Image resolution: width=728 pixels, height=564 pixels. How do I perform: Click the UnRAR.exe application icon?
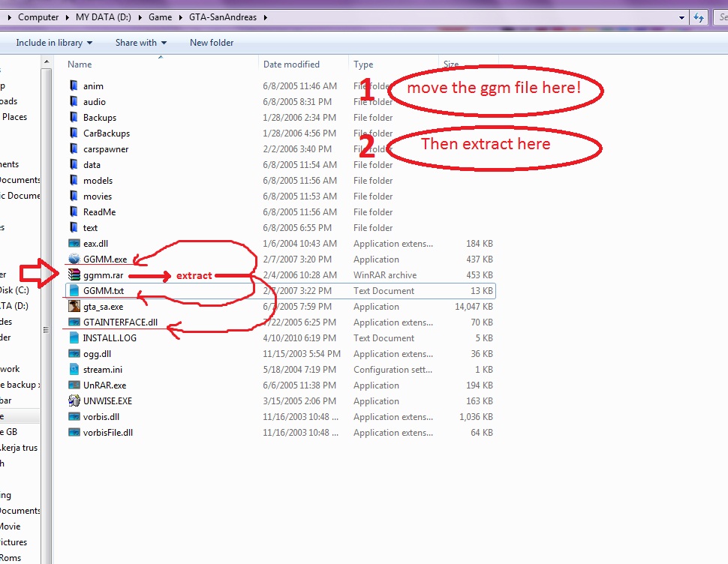click(76, 385)
